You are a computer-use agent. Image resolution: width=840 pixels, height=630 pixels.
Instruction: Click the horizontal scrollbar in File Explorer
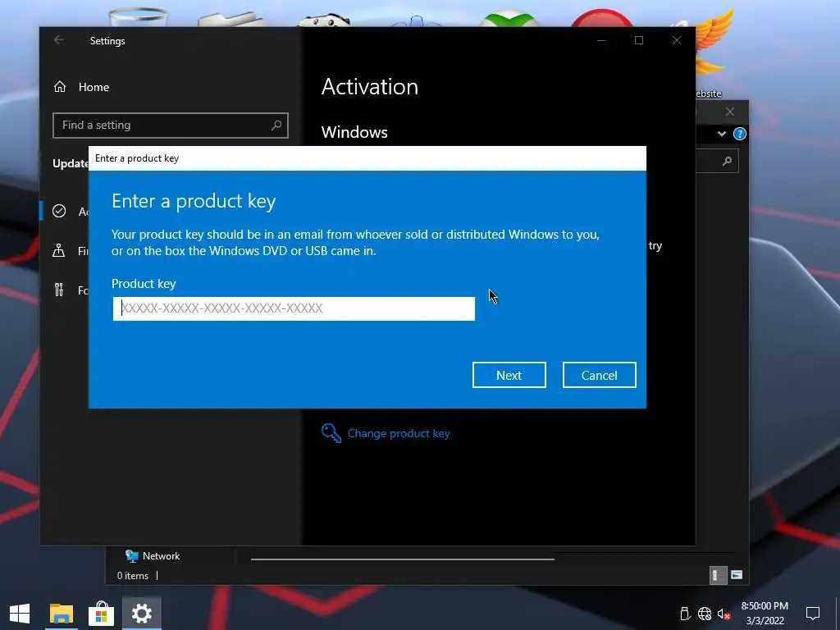(402, 559)
